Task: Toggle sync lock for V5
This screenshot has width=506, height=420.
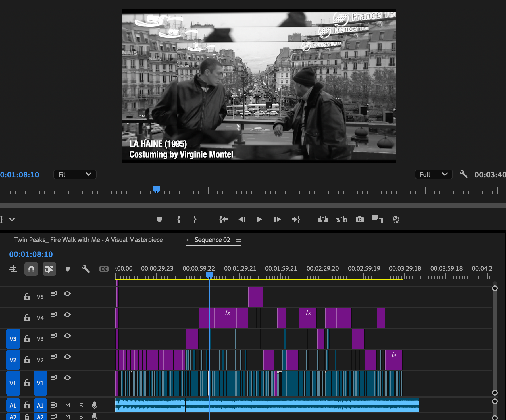Action: (54, 293)
